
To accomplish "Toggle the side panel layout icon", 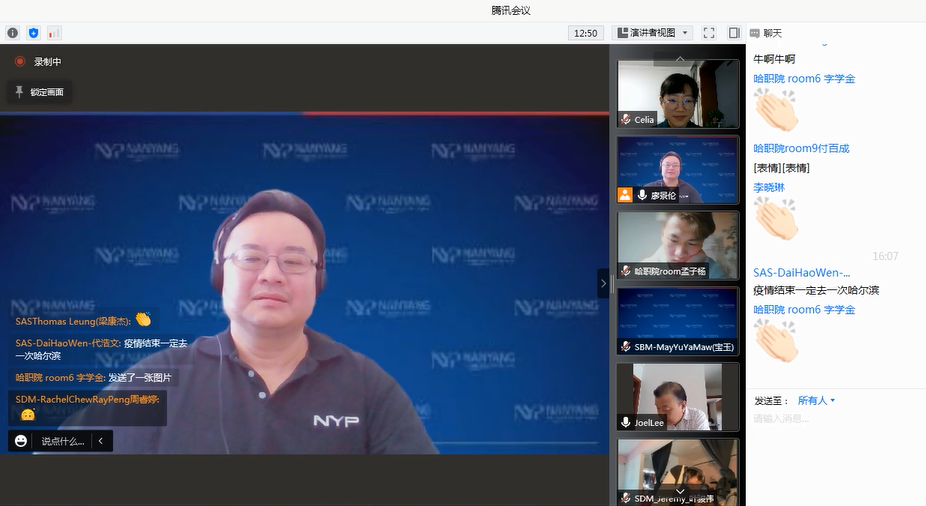I will tap(733, 33).
